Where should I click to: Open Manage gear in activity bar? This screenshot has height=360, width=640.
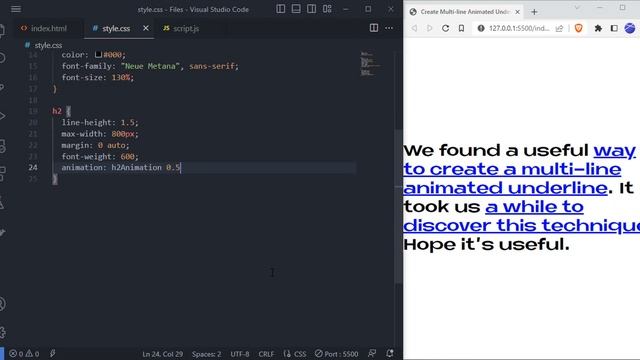[2, 332]
